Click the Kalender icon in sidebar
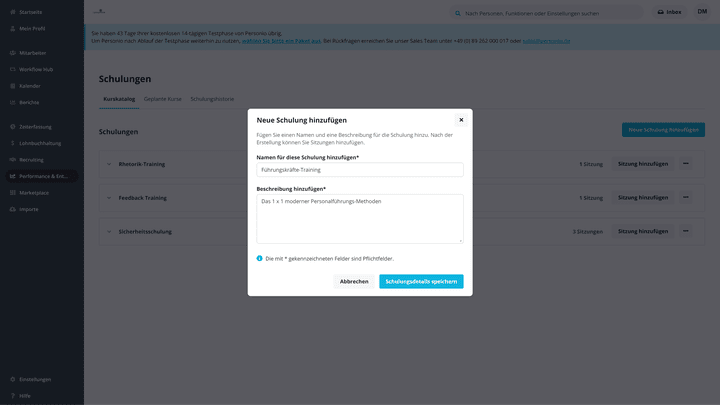The width and height of the screenshot is (720, 405). click(12, 86)
